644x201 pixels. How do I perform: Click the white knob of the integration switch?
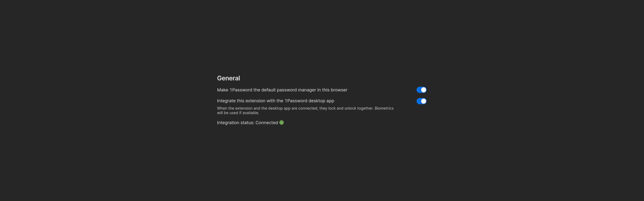423,101
